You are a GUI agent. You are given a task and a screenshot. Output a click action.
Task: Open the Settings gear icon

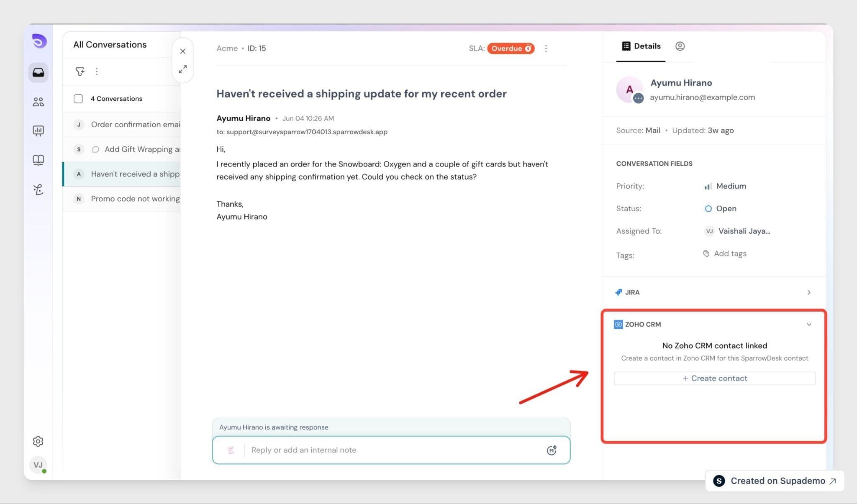coord(38,441)
